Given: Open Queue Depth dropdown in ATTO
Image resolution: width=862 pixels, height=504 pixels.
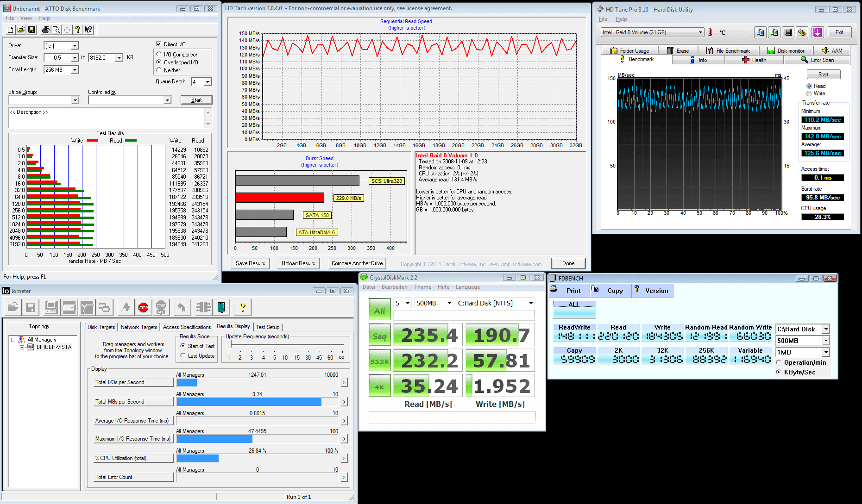Looking at the screenshot, I should point(208,82).
